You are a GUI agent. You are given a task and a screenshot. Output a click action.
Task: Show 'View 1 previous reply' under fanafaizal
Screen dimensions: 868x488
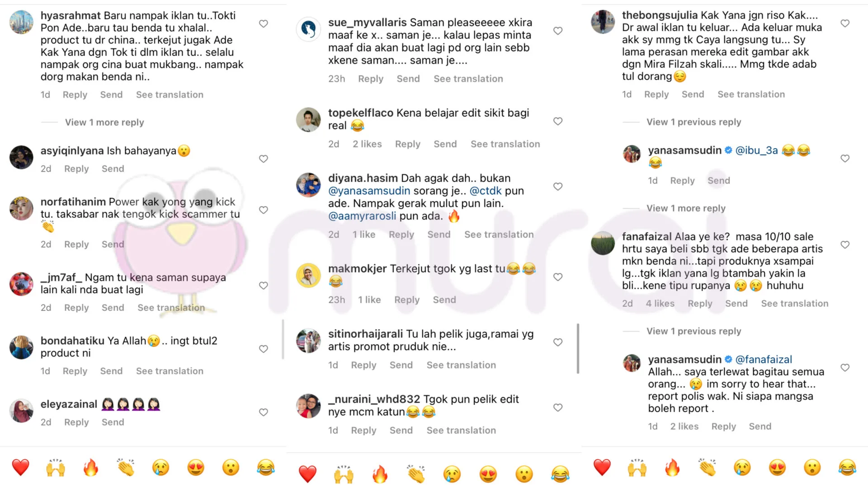693,331
